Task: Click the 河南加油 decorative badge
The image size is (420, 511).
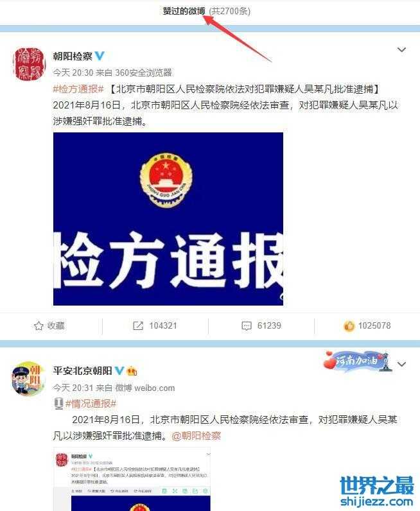Action: [x=358, y=361]
